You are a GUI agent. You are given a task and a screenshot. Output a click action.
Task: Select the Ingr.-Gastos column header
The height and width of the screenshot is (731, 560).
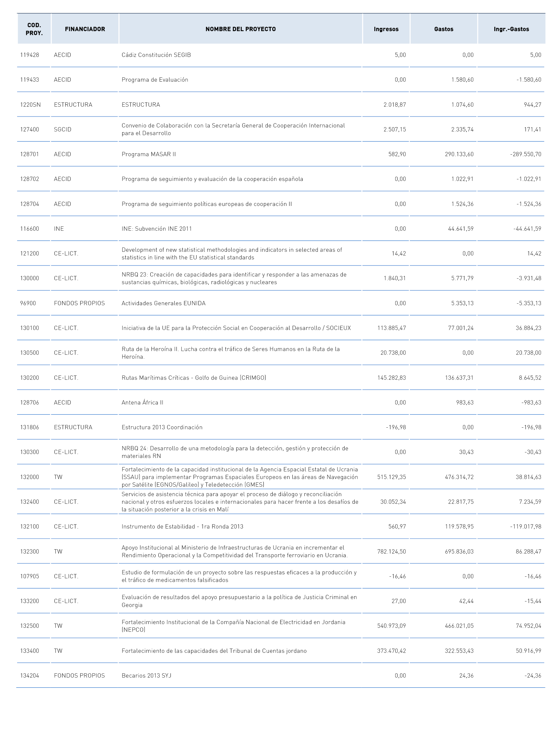(511, 29)
